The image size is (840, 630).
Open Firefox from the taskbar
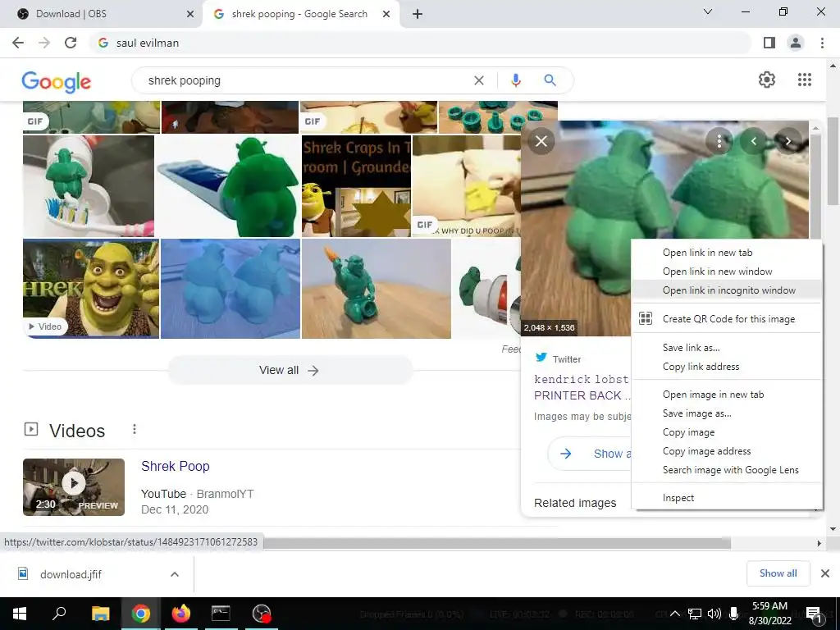coord(181,614)
